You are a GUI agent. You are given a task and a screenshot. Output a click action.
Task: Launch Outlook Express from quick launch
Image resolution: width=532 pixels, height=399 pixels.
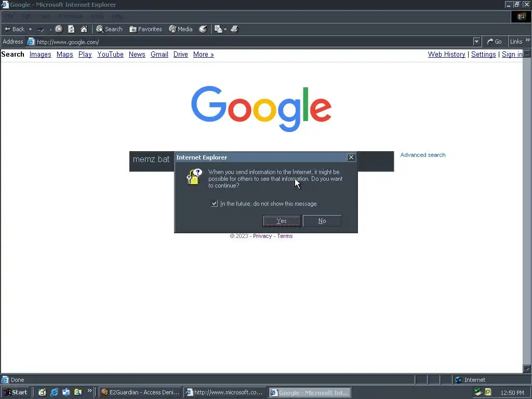[66, 392]
